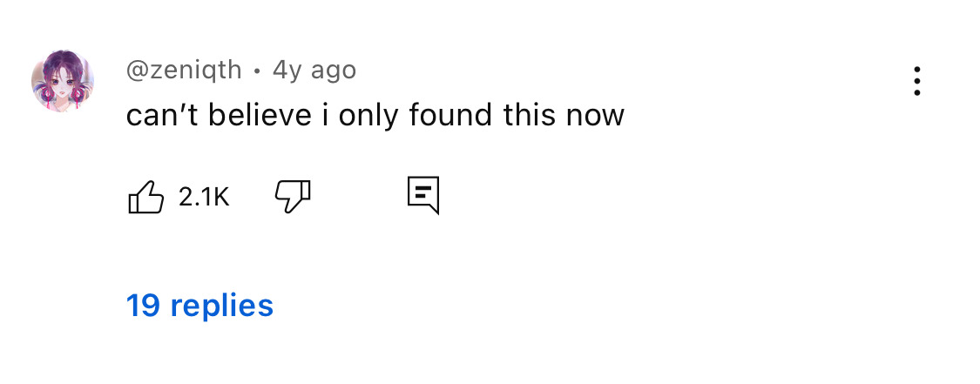The width and height of the screenshot is (980, 384).
Task: Select the anime-style user avatar
Action: (63, 81)
